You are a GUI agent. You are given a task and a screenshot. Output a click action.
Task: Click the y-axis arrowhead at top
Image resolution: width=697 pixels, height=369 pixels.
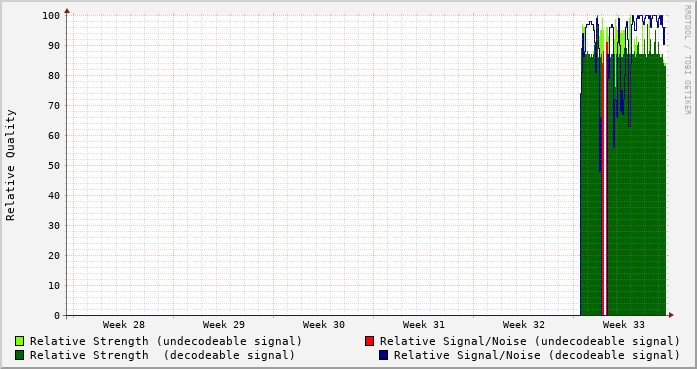[67, 11]
